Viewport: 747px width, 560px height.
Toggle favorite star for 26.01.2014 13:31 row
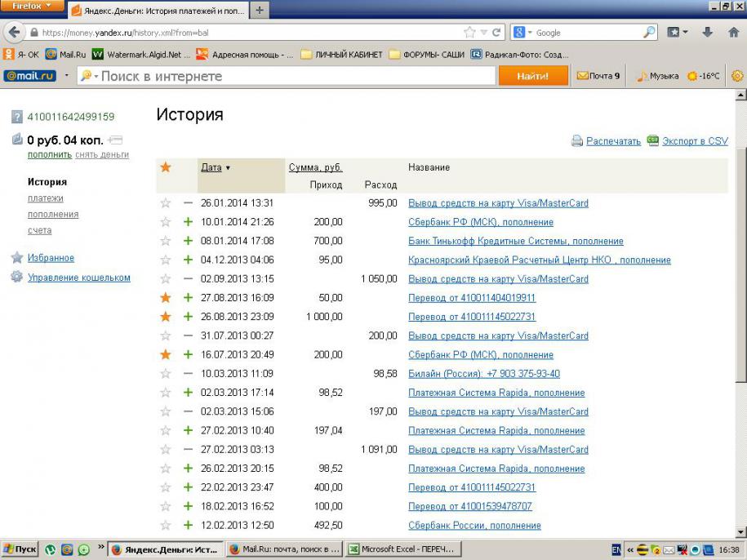pyautogui.click(x=166, y=203)
